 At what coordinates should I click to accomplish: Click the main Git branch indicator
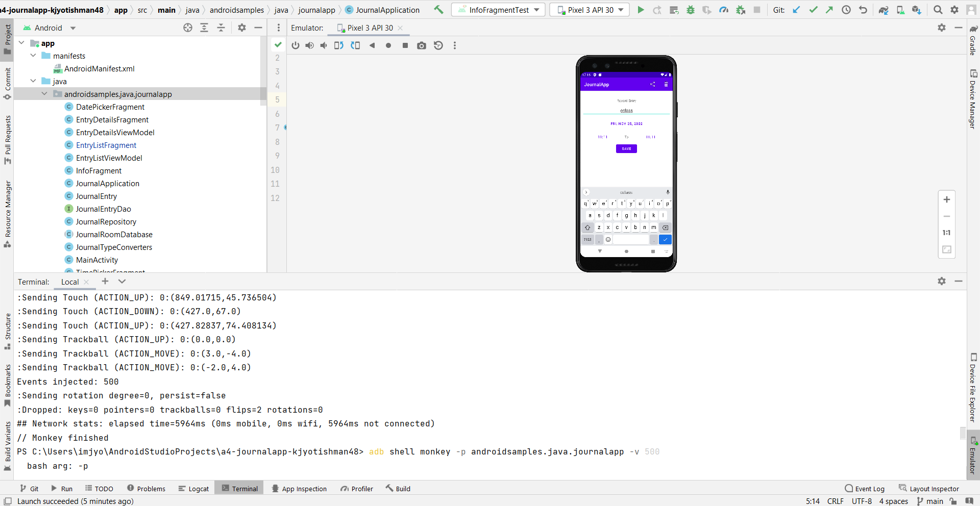pyautogui.click(x=930, y=501)
